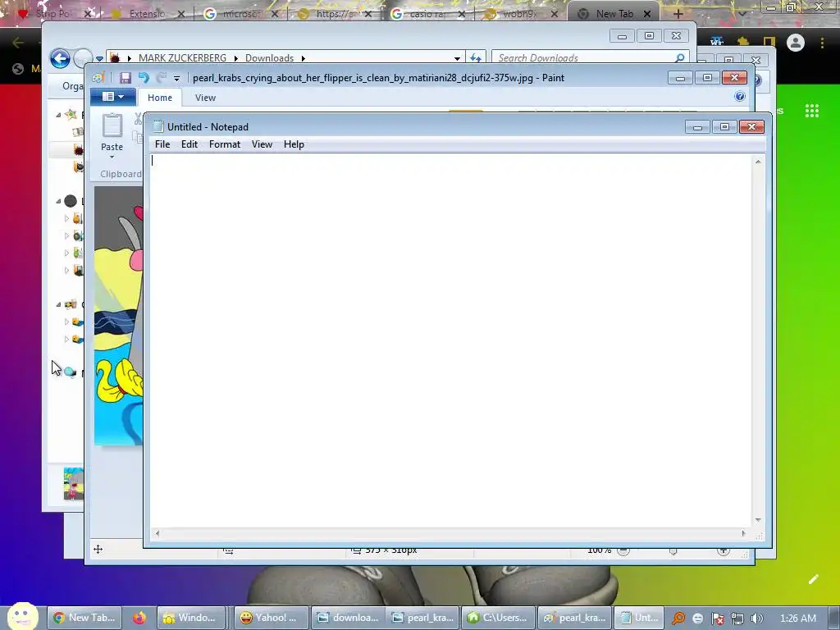This screenshot has width=840, height=630.
Task: Click the magnifier tray icon
Action: (x=678, y=619)
